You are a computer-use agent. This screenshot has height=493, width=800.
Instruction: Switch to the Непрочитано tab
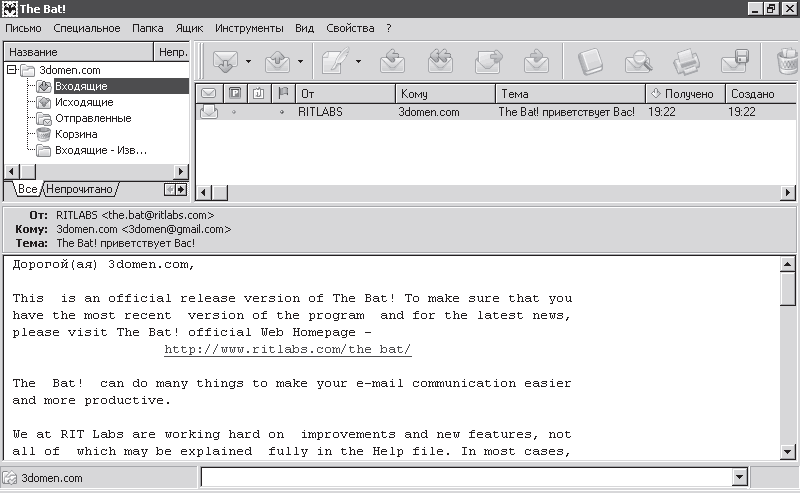tap(79, 189)
